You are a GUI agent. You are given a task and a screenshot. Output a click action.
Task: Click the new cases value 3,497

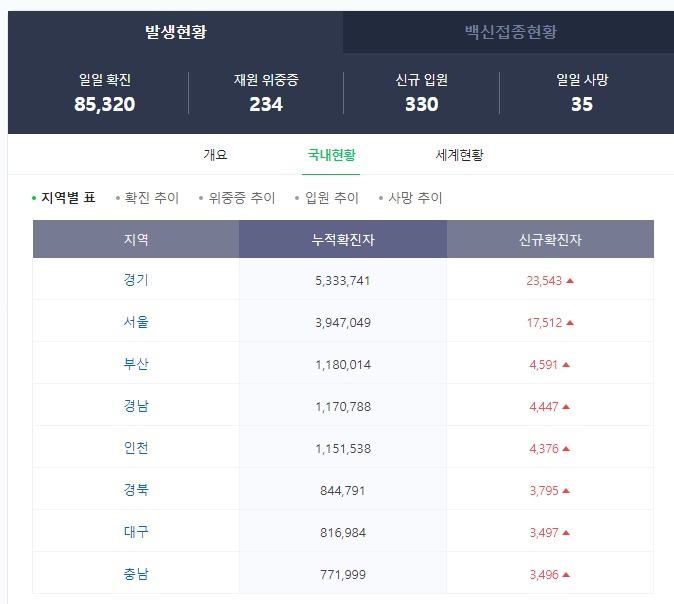click(x=544, y=533)
